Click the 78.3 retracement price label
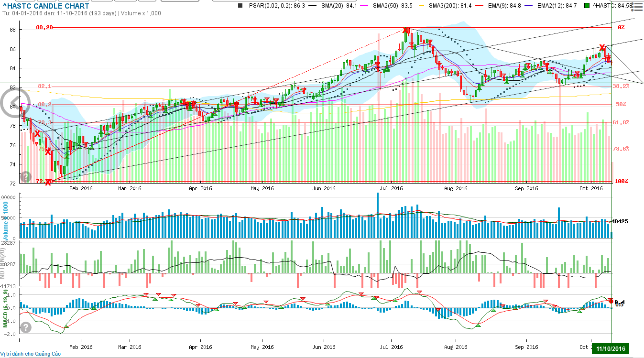 point(44,122)
